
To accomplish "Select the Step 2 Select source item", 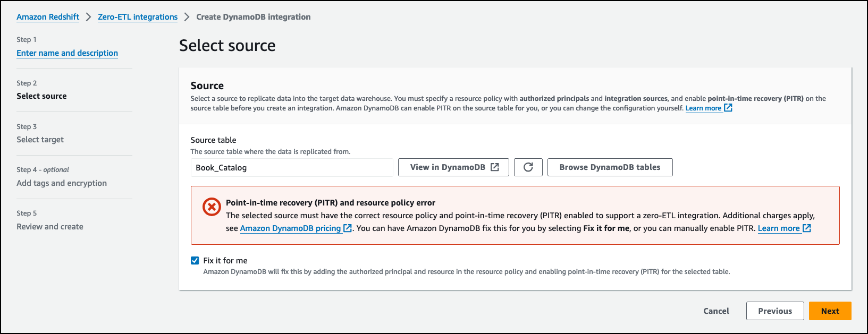I will click(x=41, y=96).
